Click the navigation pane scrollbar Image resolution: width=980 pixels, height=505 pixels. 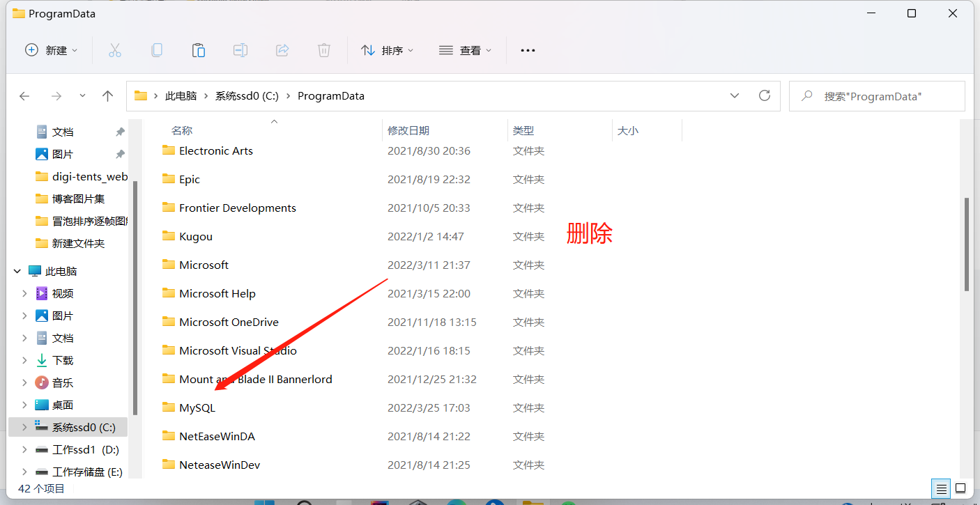[x=135, y=298]
